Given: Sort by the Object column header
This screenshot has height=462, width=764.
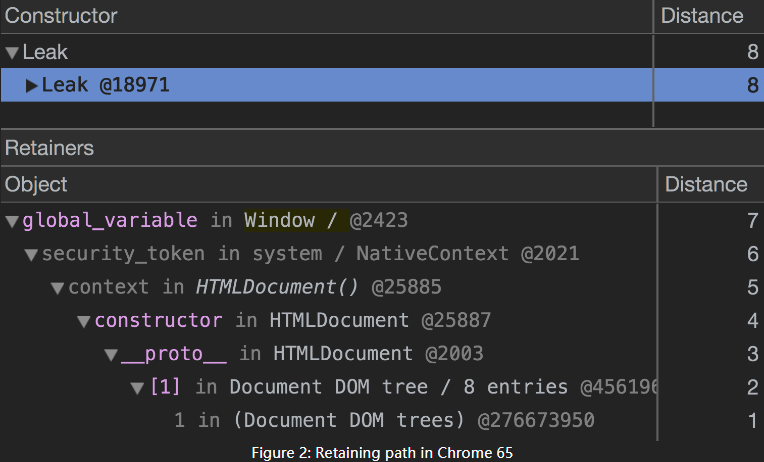Looking at the screenshot, I should (x=37, y=184).
